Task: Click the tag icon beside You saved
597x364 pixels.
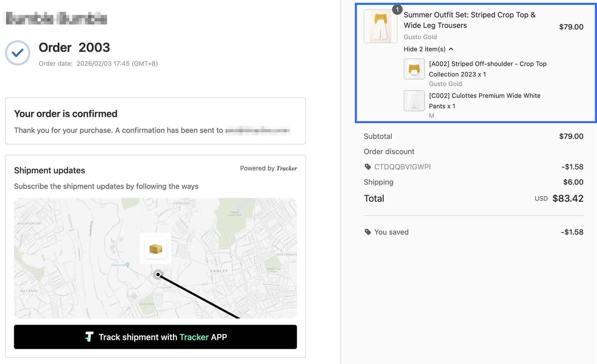Action: [x=367, y=232]
